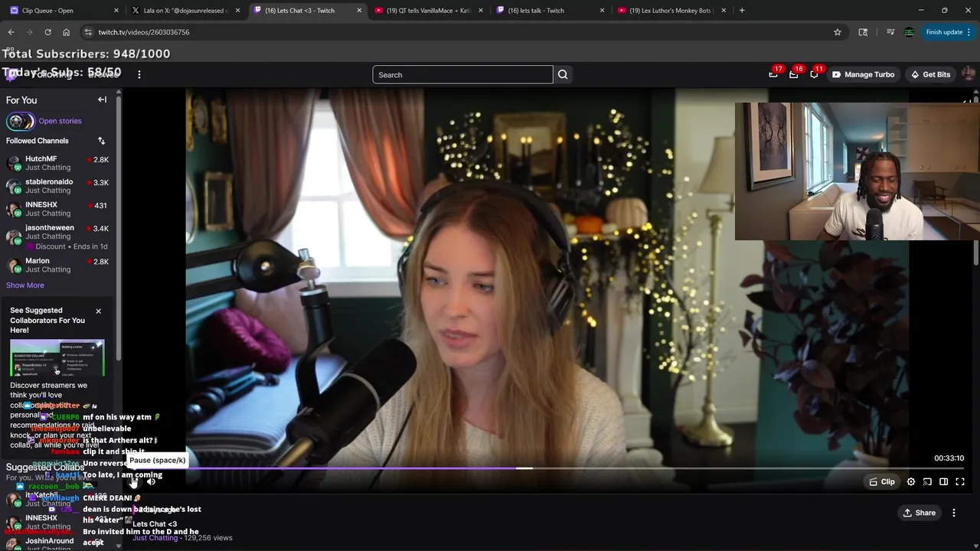The height and width of the screenshot is (551, 980).
Task: Open the Clip creation button
Action: 882,482
